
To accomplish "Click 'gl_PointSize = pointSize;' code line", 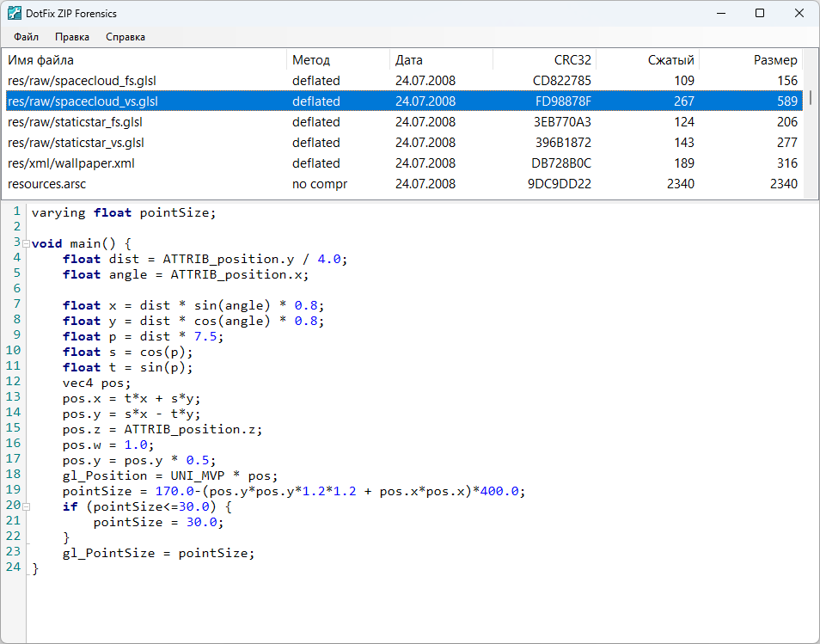I will pos(158,554).
